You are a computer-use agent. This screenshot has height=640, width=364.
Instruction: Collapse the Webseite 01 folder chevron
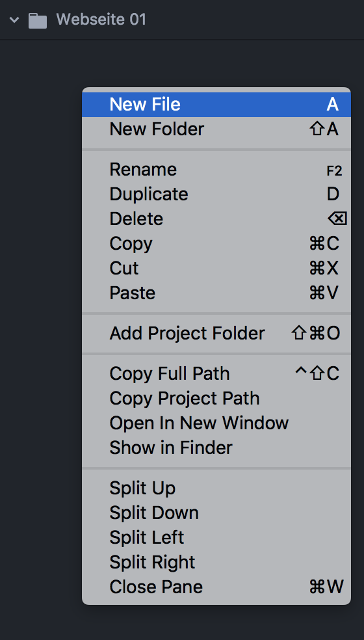coord(14,20)
